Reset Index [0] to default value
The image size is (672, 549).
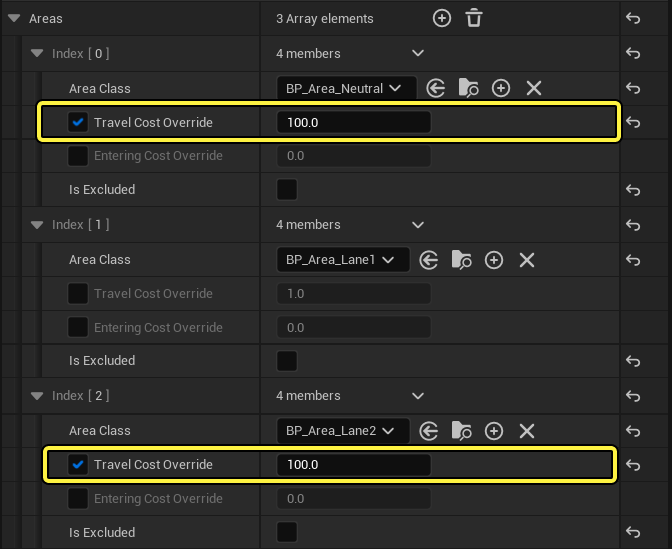point(633,54)
